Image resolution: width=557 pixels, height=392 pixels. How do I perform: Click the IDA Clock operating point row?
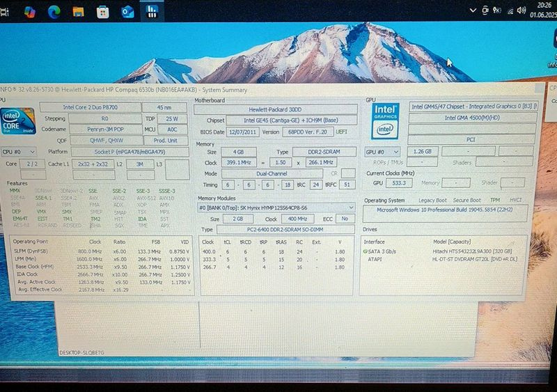coord(103,274)
